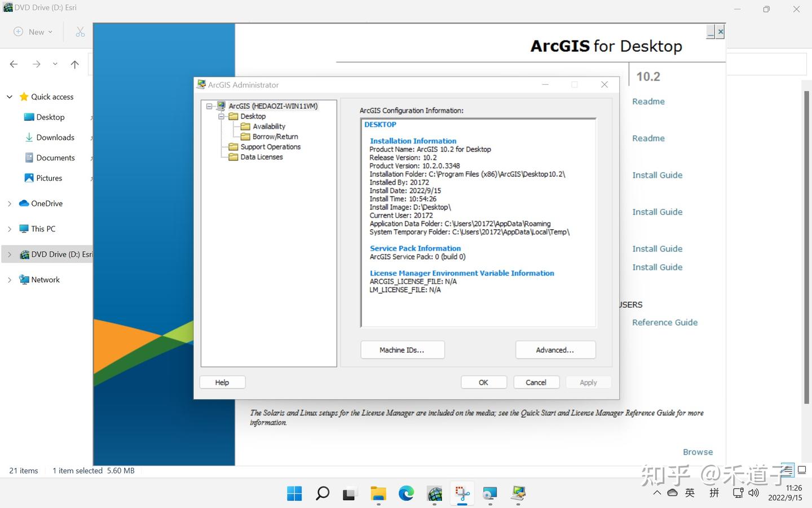Click the highlighted ArcGIS Administrator taskbar icon
Screen dimensions: 812x508
(x=462, y=493)
